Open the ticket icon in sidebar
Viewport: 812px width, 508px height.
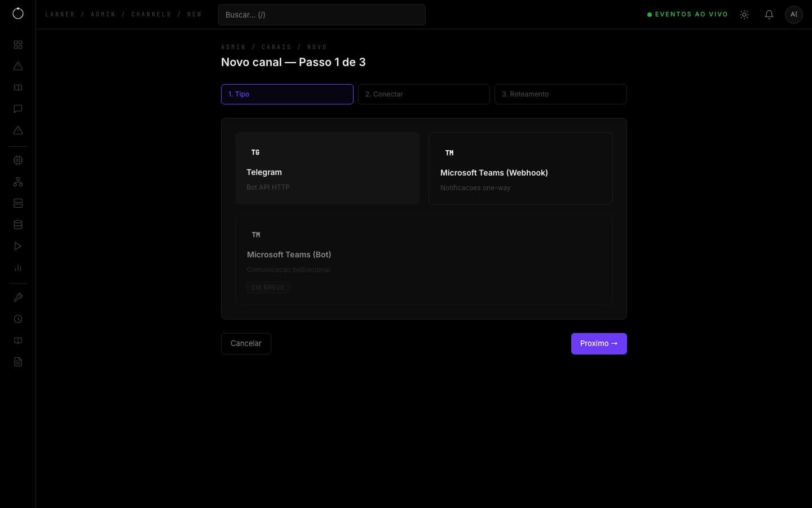[18, 87]
